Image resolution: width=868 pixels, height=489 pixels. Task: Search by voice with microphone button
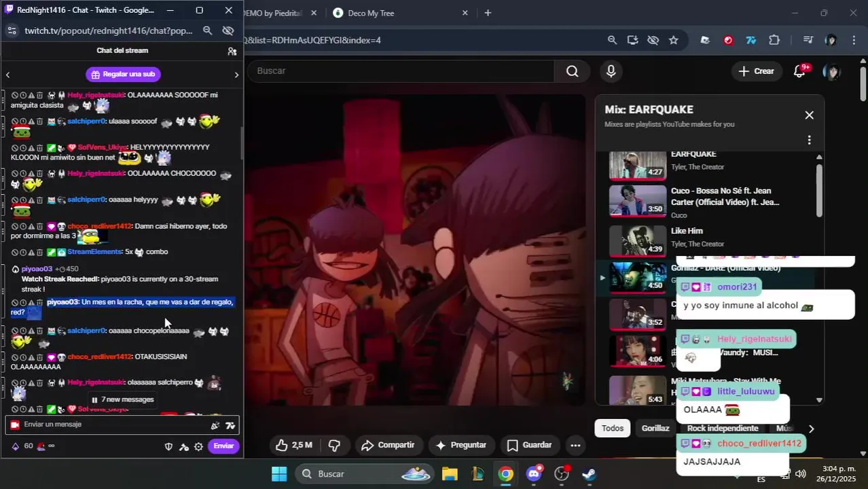tap(611, 71)
